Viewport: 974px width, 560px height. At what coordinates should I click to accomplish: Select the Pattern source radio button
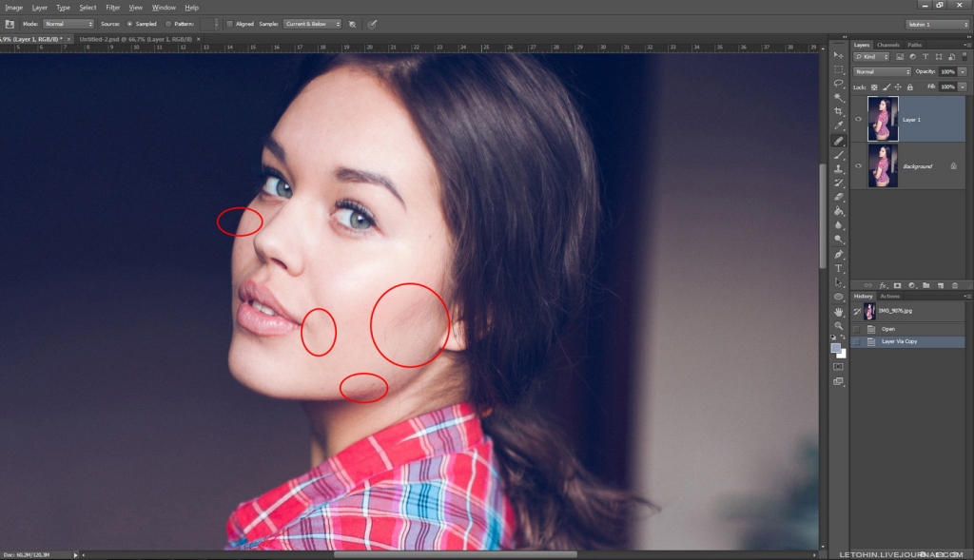(167, 24)
